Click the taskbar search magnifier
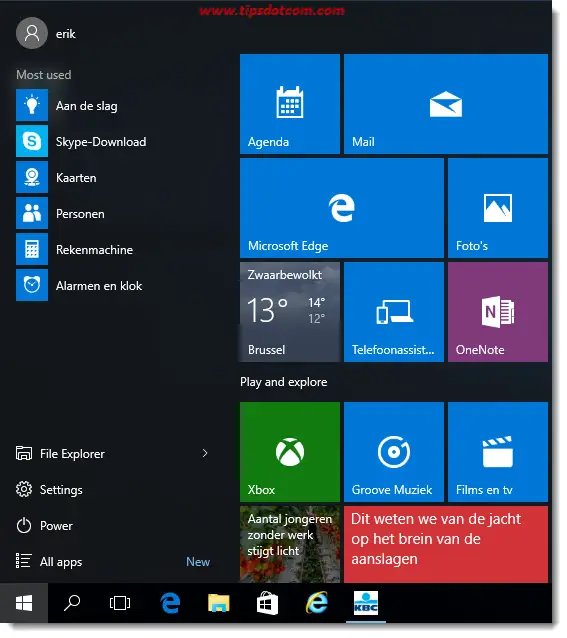Screen dimensions: 567x638 (72, 603)
